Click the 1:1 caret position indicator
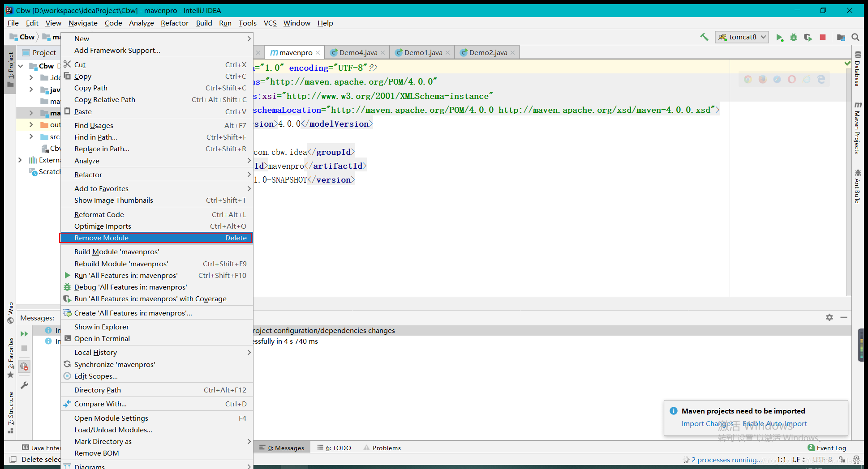The height and width of the screenshot is (469, 868). [x=781, y=460]
